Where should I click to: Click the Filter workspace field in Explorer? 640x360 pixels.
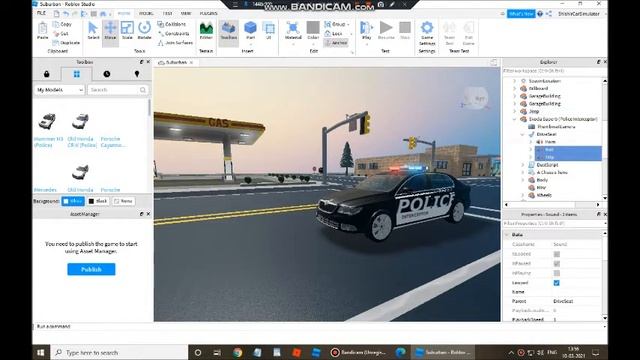coord(552,71)
